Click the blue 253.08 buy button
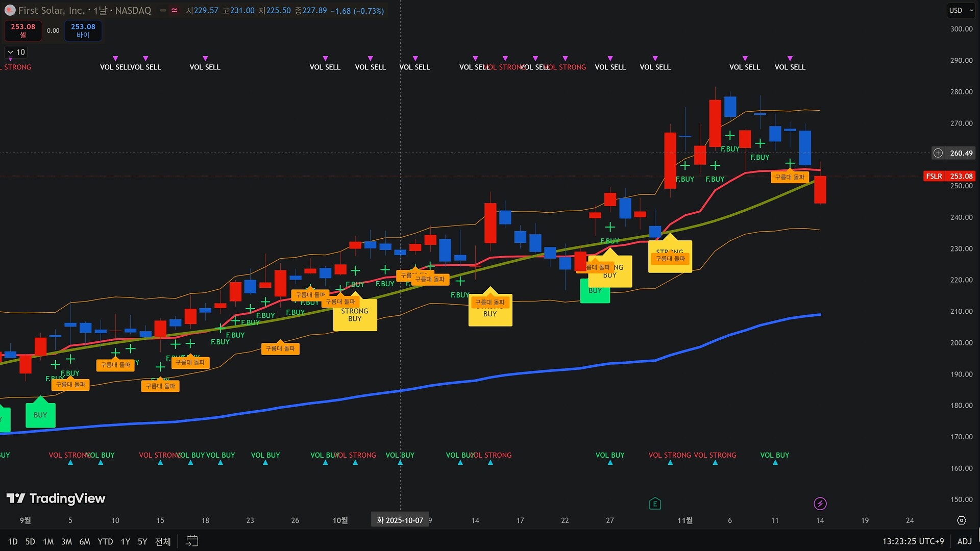The image size is (980, 551). click(x=83, y=31)
